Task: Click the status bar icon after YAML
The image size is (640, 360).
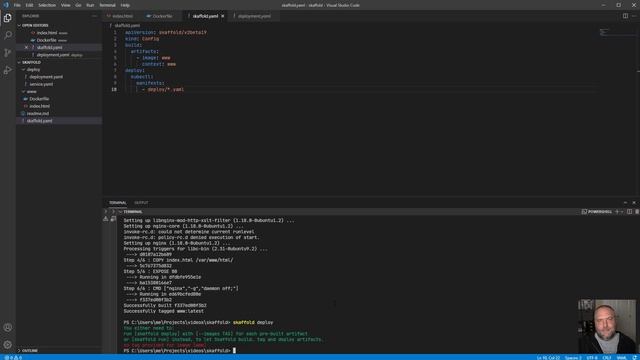Action: (x=635, y=358)
